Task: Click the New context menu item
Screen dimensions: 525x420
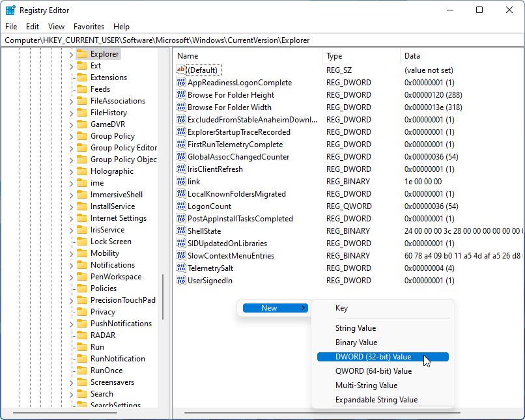Action: click(276, 308)
